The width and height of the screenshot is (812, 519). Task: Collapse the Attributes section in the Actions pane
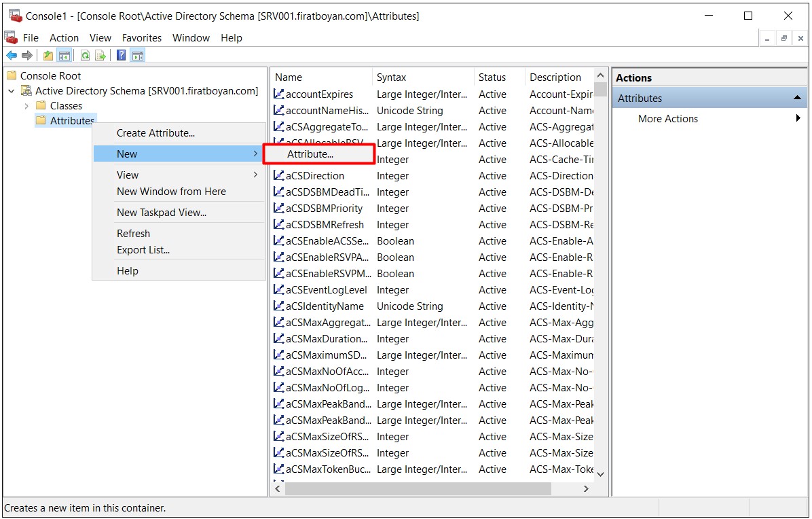click(x=797, y=97)
